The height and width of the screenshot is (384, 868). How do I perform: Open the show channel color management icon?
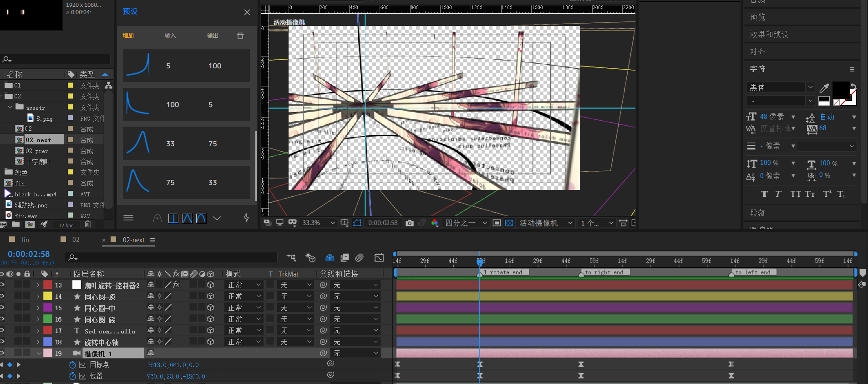tap(435, 223)
